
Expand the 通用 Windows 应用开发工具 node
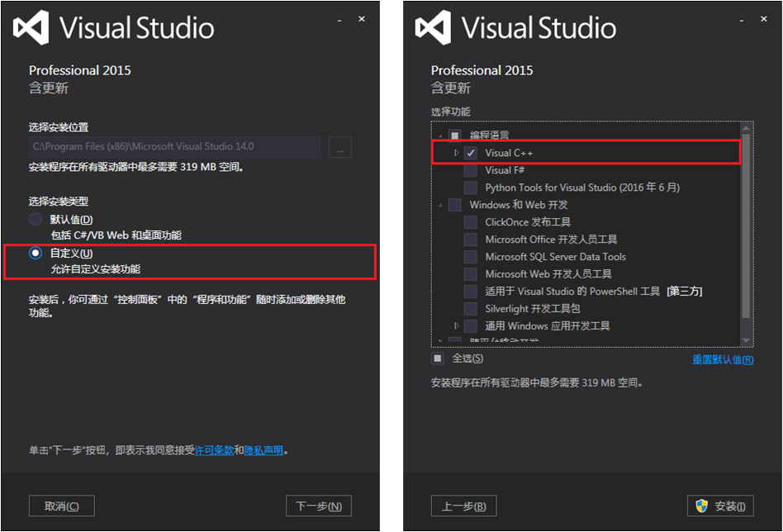[456, 325]
